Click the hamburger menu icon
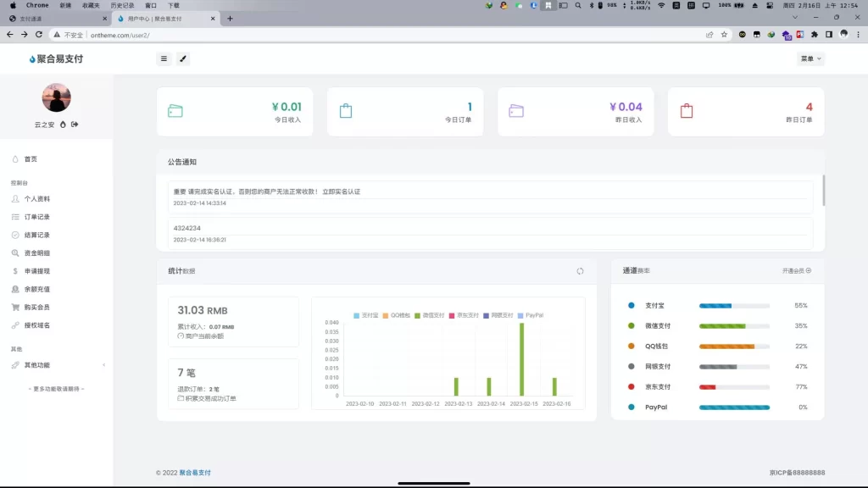This screenshot has height=488, width=868. tap(164, 58)
